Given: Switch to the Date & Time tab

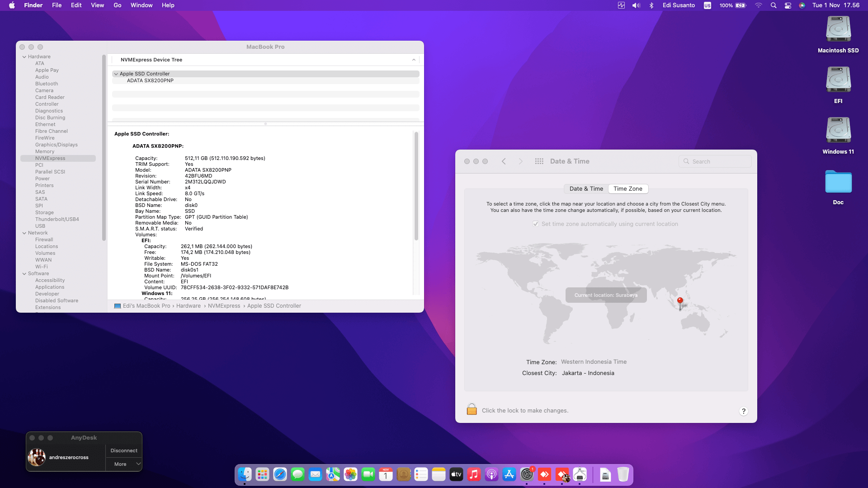Looking at the screenshot, I should (x=586, y=189).
